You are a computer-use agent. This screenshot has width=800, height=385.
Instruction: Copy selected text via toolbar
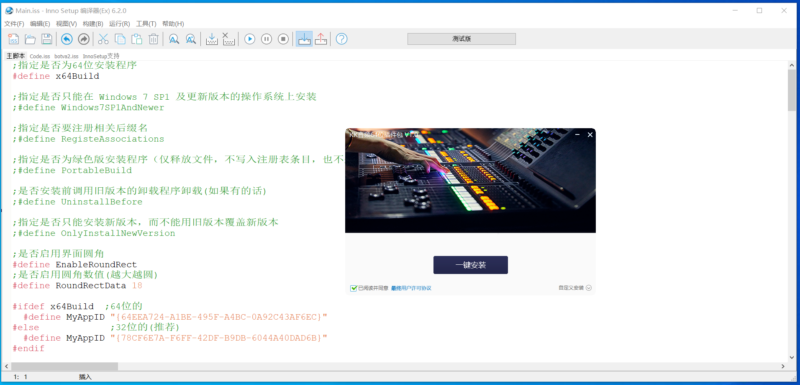coord(120,39)
